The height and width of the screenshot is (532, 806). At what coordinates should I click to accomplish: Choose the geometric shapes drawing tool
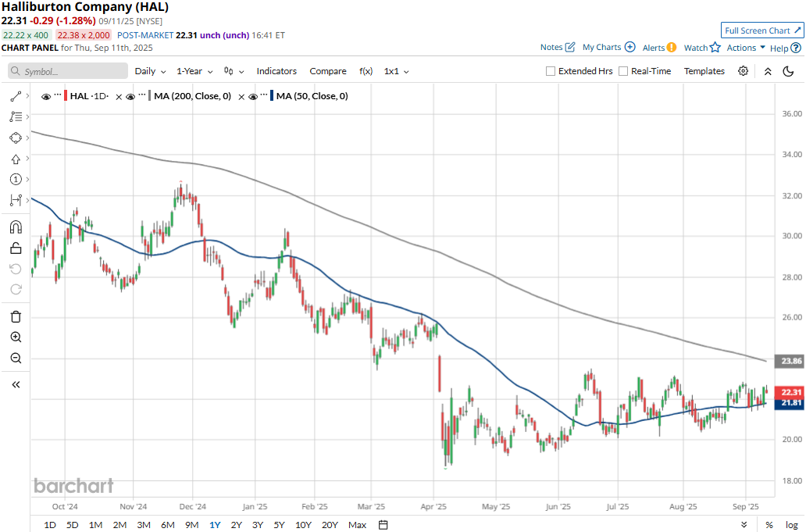pos(16,137)
